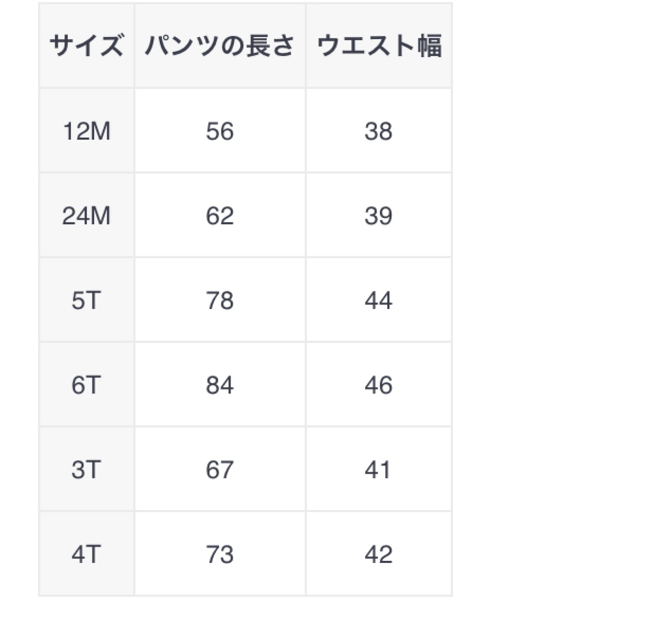The width and height of the screenshot is (672, 619).
Task: Click pants length value 56
Action: pos(219,131)
